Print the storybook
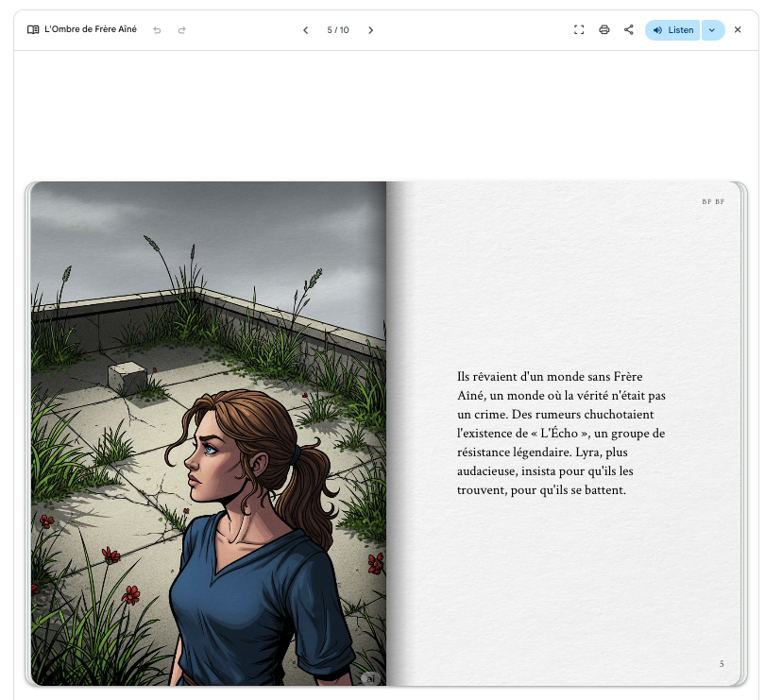 point(604,30)
